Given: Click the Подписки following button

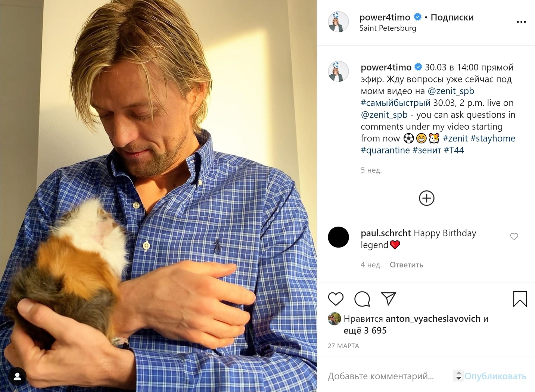Looking at the screenshot, I should pyautogui.click(x=452, y=17).
